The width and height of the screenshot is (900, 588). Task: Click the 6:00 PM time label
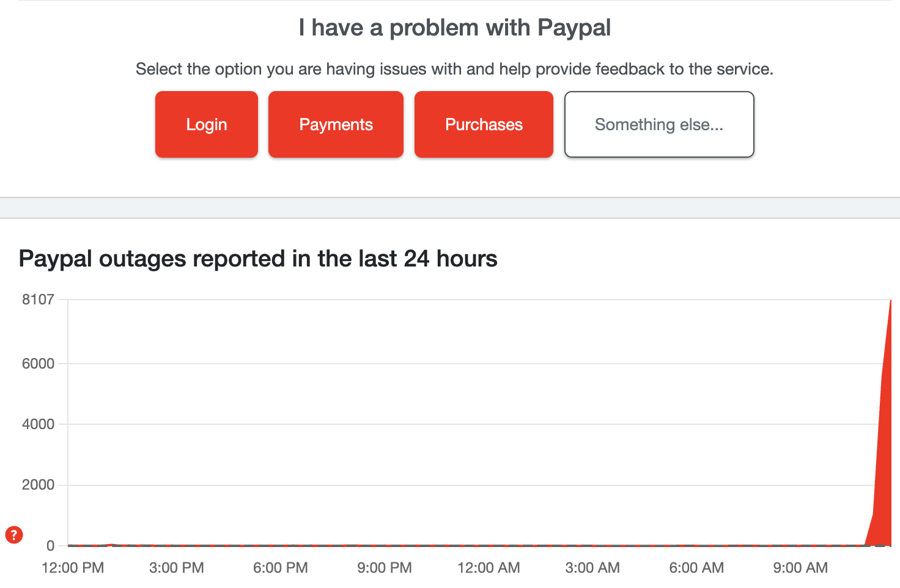pyautogui.click(x=280, y=567)
